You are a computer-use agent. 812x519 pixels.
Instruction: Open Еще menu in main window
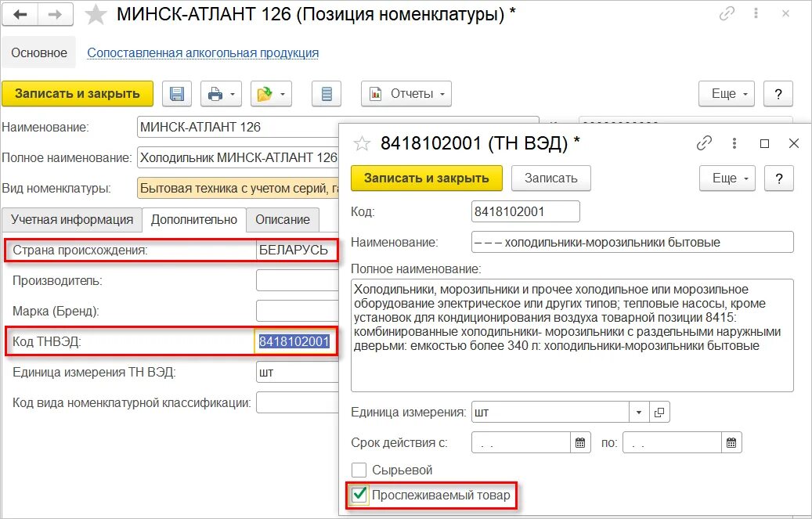(x=726, y=94)
